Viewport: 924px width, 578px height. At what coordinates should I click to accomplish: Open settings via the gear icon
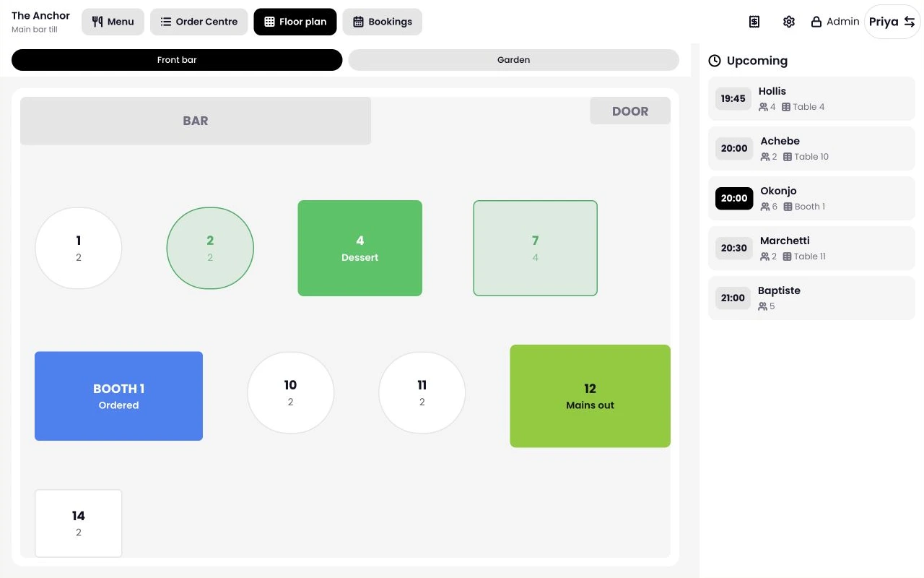(x=789, y=22)
